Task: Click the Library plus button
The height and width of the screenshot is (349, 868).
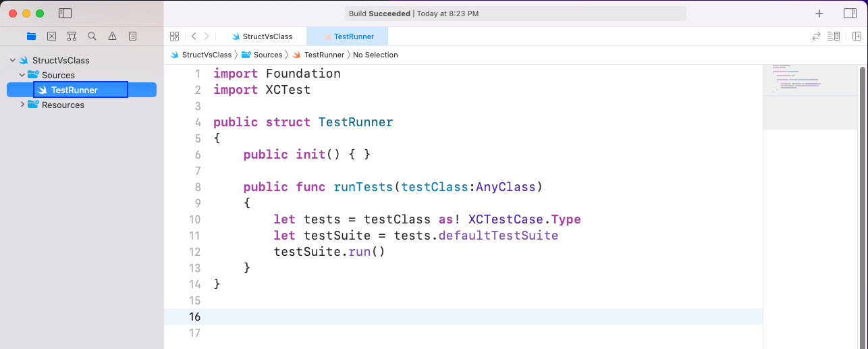Action: (819, 14)
